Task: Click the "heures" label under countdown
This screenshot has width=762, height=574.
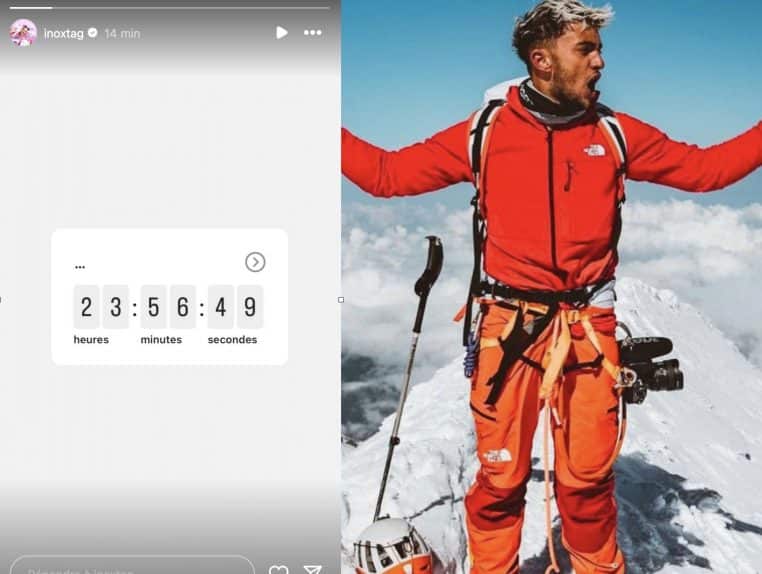Action: 91,340
